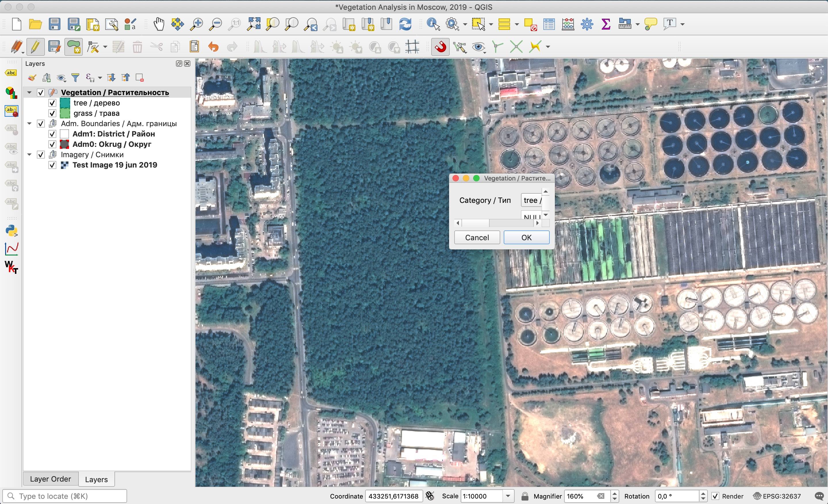Viewport: 828px width, 504px height.
Task: Open the processing toolbox gear icon
Action: click(587, 24)
